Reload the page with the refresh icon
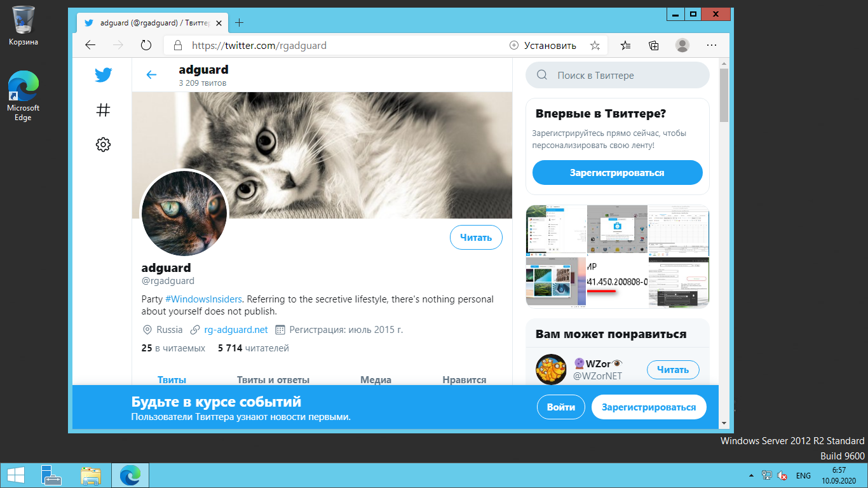This screenshot has width=868, height=488. click(146, 46)
